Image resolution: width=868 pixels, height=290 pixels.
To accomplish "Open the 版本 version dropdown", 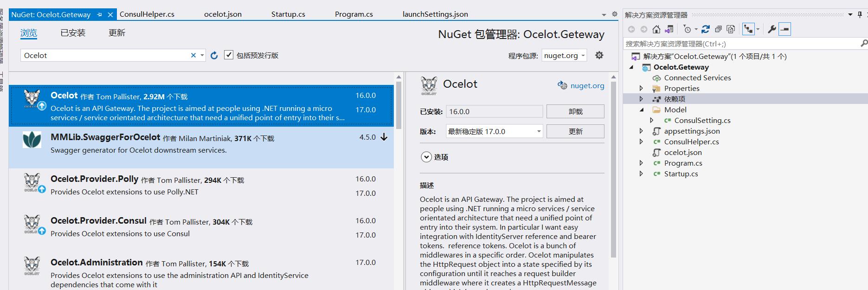I will 494,131.
